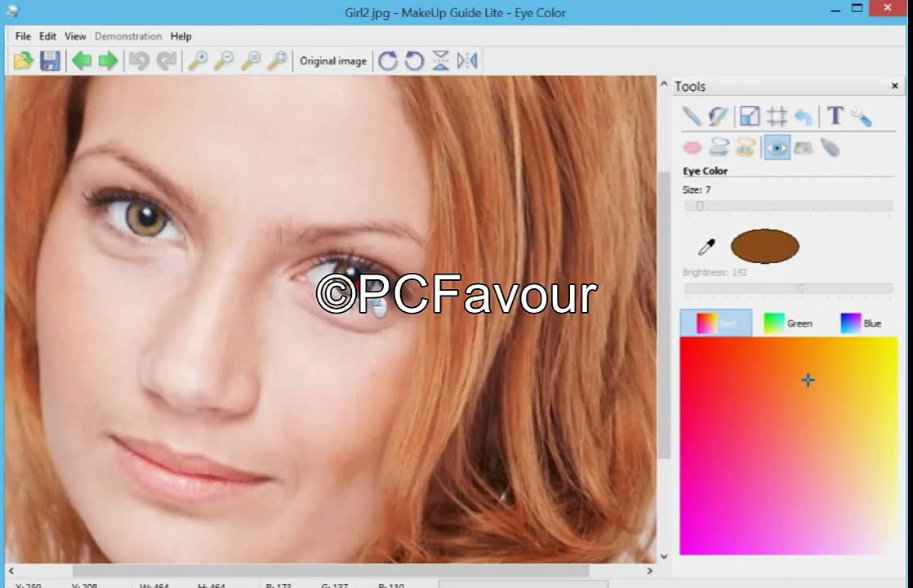Switch to the Green color tab

[788, 323]
